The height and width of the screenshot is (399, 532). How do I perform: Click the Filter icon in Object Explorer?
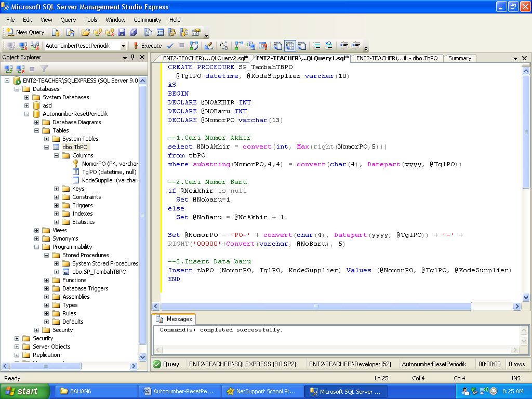click(x=44, y=69)
